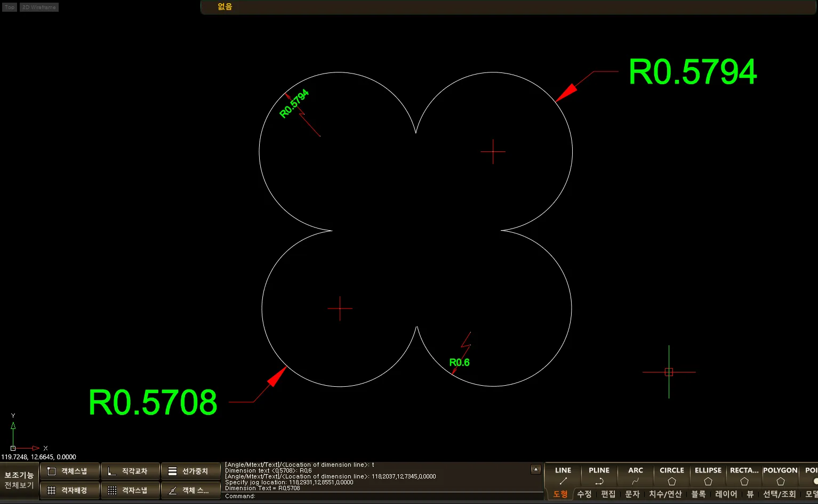
Task: Open the Top view dropdown
Action: 10,7
